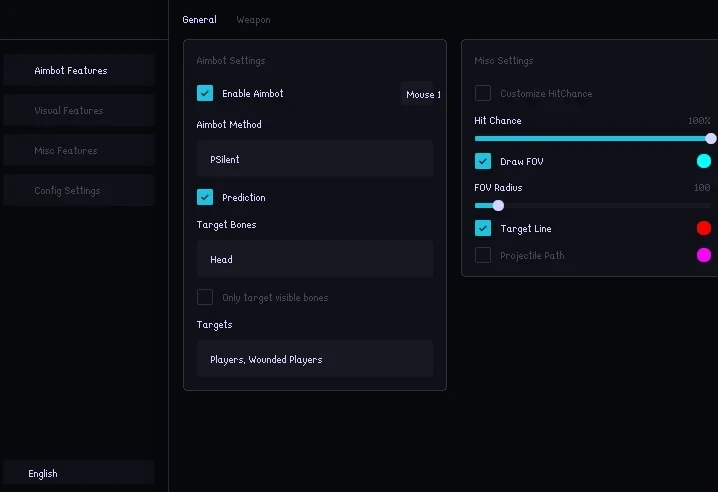
Task: Toggle the Draw FOV checkbox
Action: (483, 161)
